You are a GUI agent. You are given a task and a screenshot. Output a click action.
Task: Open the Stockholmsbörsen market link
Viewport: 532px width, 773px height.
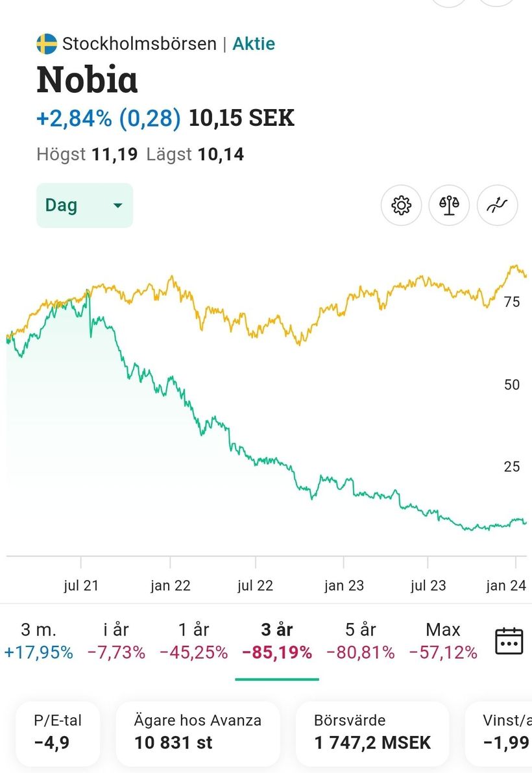point(139,44)
